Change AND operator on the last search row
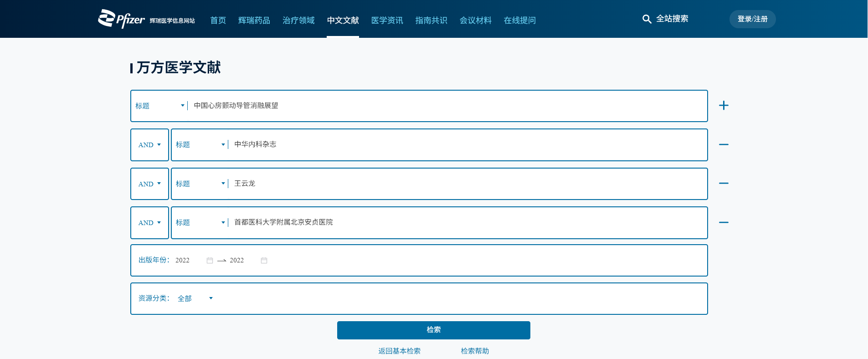The height and width of the screenshot is (359, 868). click(149, 223)
